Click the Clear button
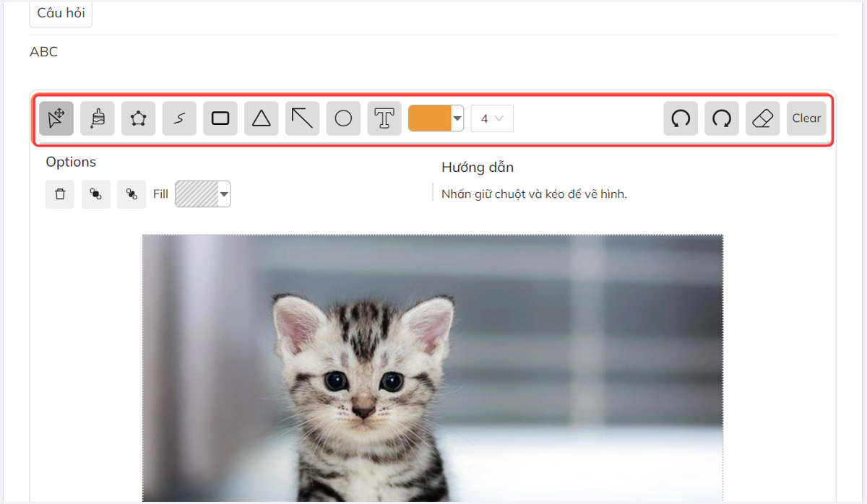 coord(806,118)
